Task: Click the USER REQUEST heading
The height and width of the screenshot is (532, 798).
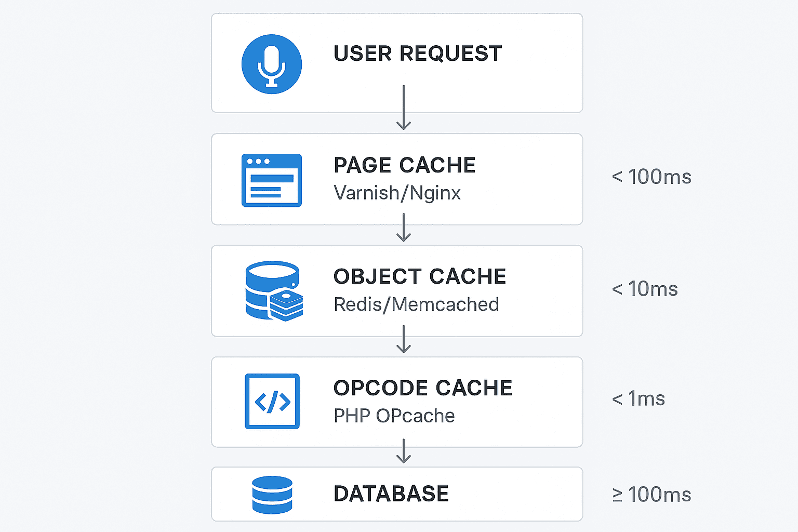Action: coord(418,54)
